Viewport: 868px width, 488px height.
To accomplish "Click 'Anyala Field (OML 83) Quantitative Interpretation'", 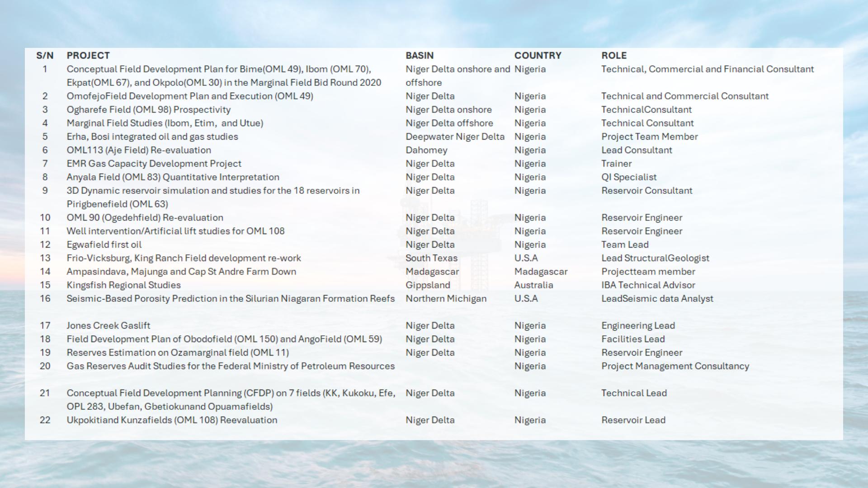I will point(173,177).
